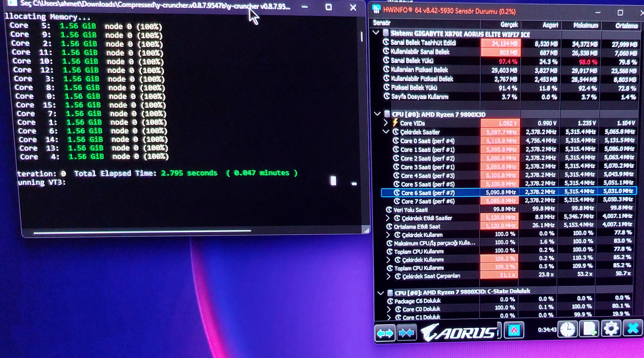Click the expand columns double-arrow button
This screenshot has width=644, height=358.
[x=385, y=333]
